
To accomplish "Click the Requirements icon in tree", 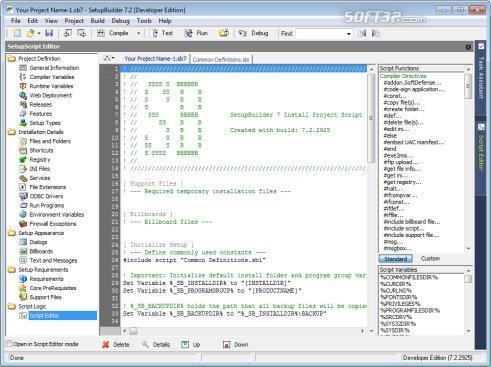I will 23,279.
